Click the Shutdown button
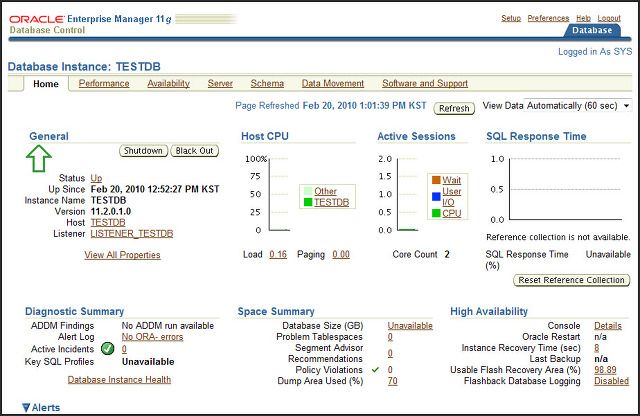640x416 pixels. [x=143, y=151]
